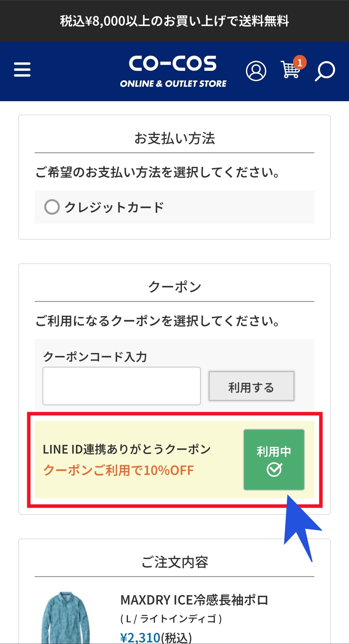The image size is (349, 644).
Task: Open the shopping cart
Action: 290,70
